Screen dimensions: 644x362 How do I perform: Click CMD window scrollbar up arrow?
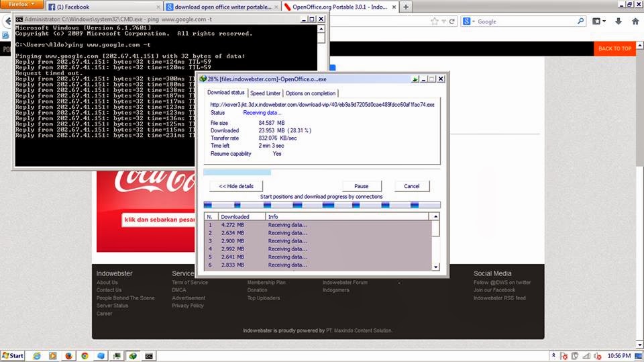click(x=321, y=29)
